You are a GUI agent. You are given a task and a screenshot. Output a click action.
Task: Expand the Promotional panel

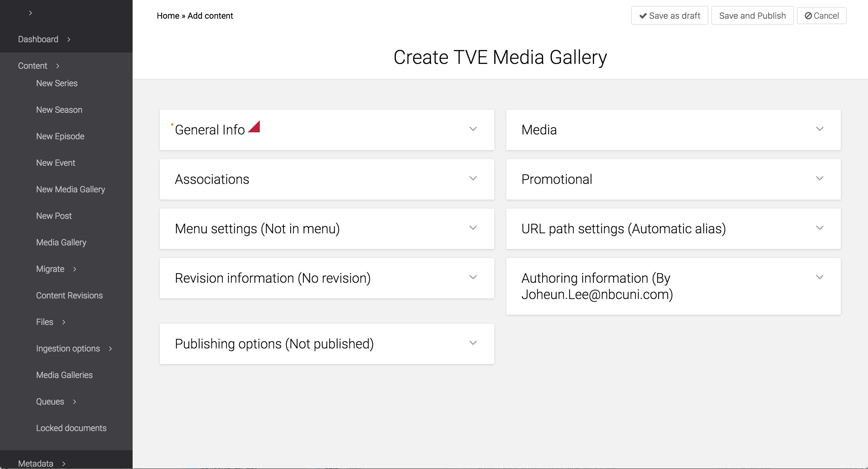[x=819, y=178]
